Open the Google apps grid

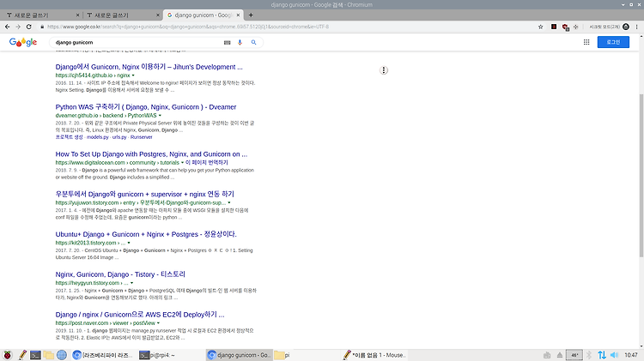click(586, 42)
